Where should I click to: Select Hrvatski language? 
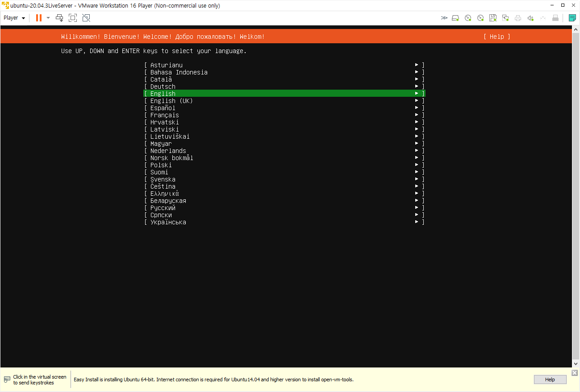point(284,122)
